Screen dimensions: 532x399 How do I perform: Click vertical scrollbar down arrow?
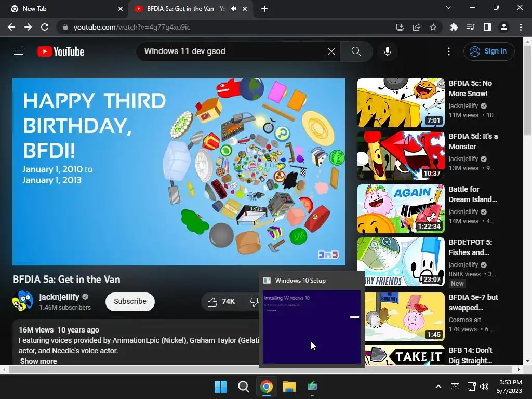tap(528, 361)
